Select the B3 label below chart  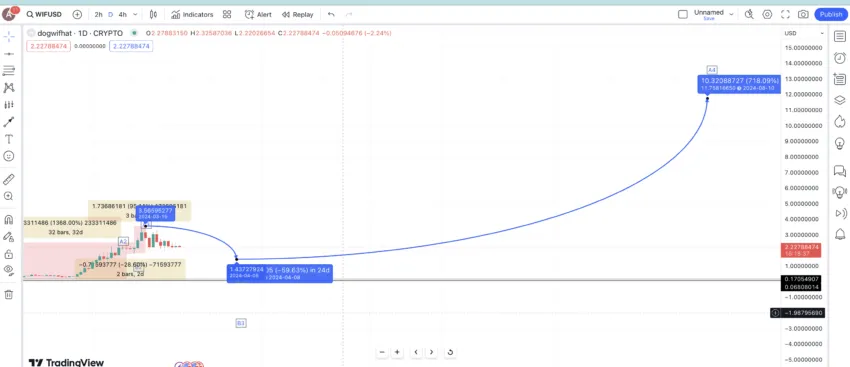point(241,323)
